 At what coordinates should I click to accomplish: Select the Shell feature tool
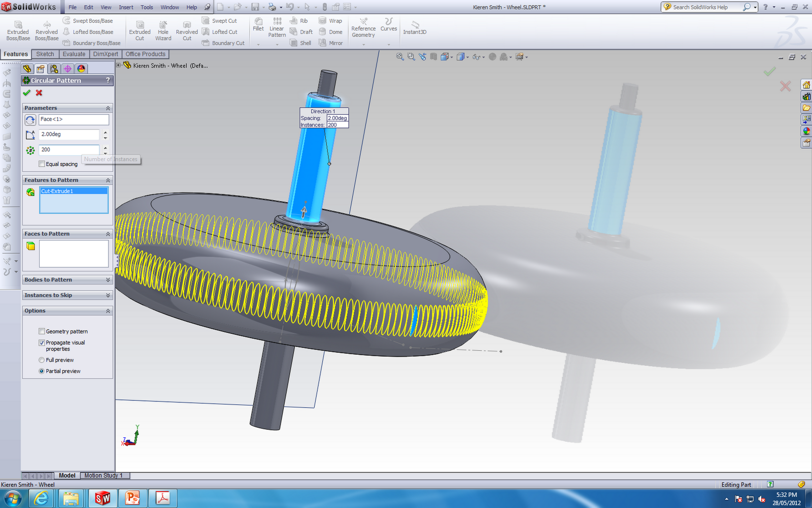pyautogui.click(x=300, y=43)
